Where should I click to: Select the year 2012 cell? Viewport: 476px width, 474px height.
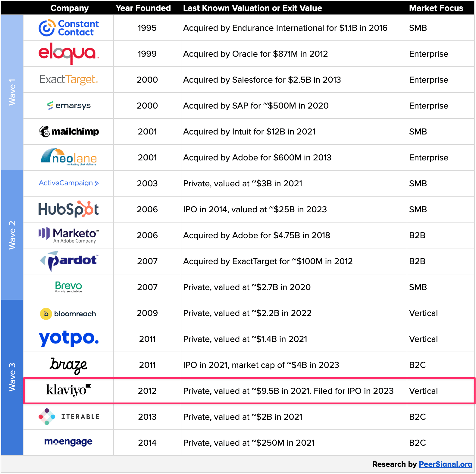pyautogui.click(x=147, y=391)
